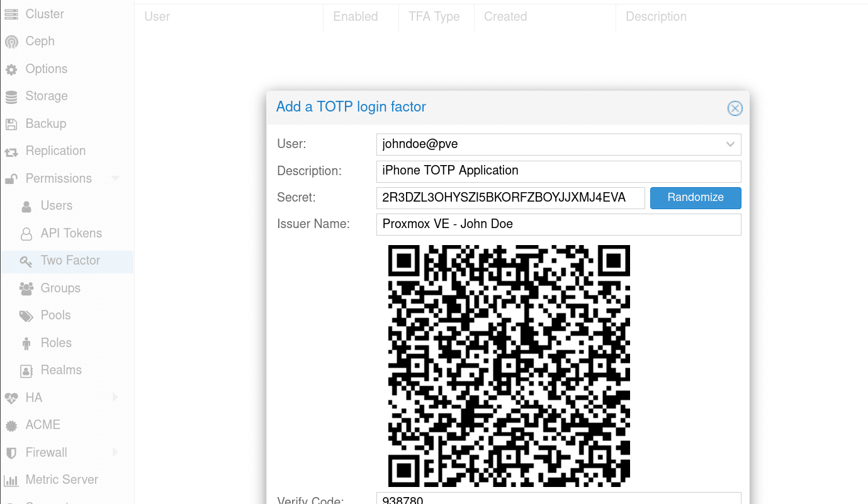This screenshot has width=868, height=504.
Task: Click the Permissions unlock icon
Action: pos(11,179)
